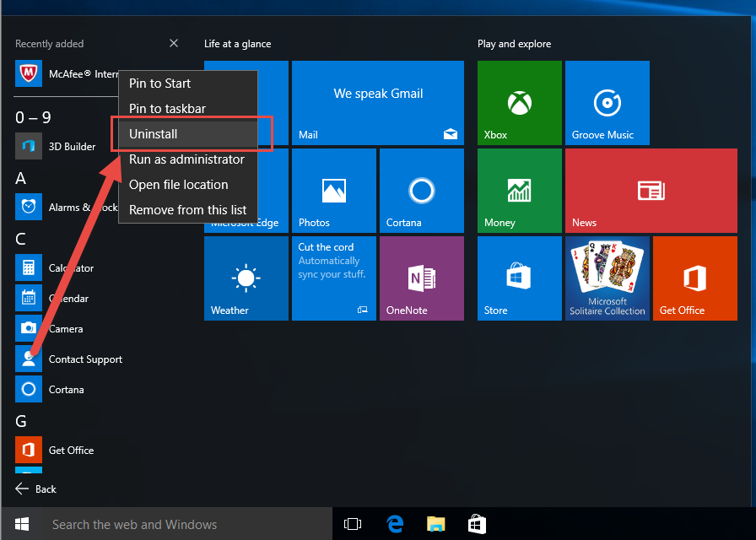
Task: Open the Get Office orange tile
Action: (694, 278)
